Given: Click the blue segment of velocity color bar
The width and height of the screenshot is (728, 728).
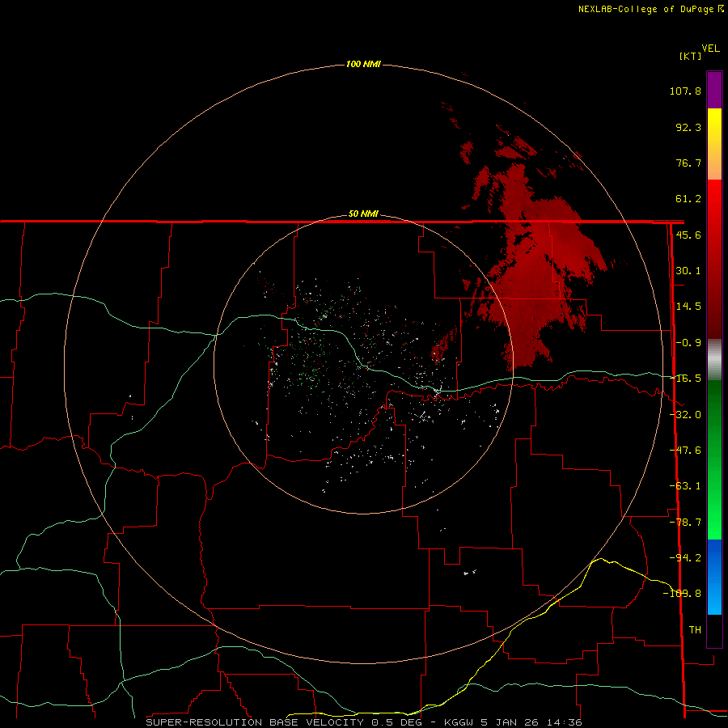Looking at the screenshot, I should tap(714, 577).
